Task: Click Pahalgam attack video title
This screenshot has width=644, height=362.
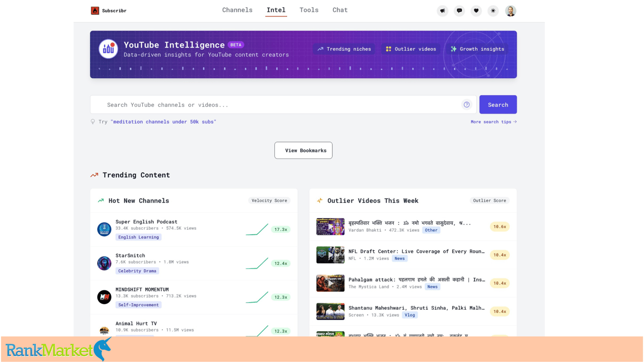Action: pos(417,280)
